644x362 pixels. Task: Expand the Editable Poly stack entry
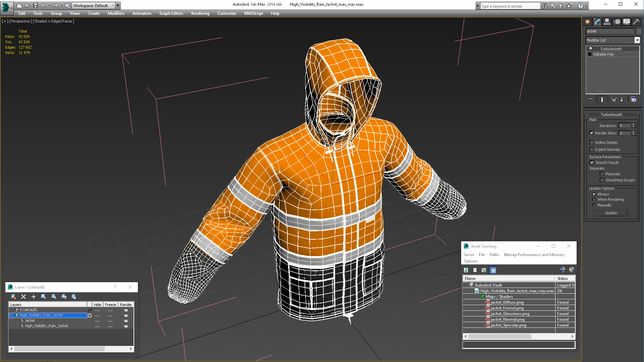pos(590,54)
